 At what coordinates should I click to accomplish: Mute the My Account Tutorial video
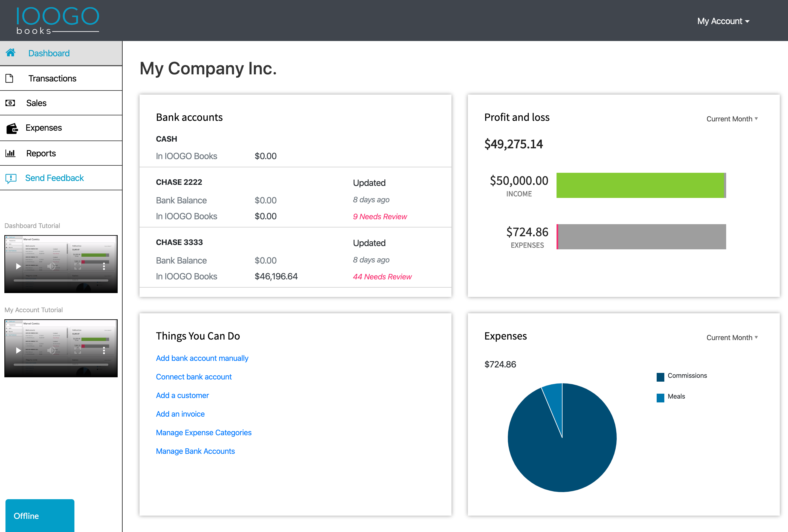pos(51,350)
